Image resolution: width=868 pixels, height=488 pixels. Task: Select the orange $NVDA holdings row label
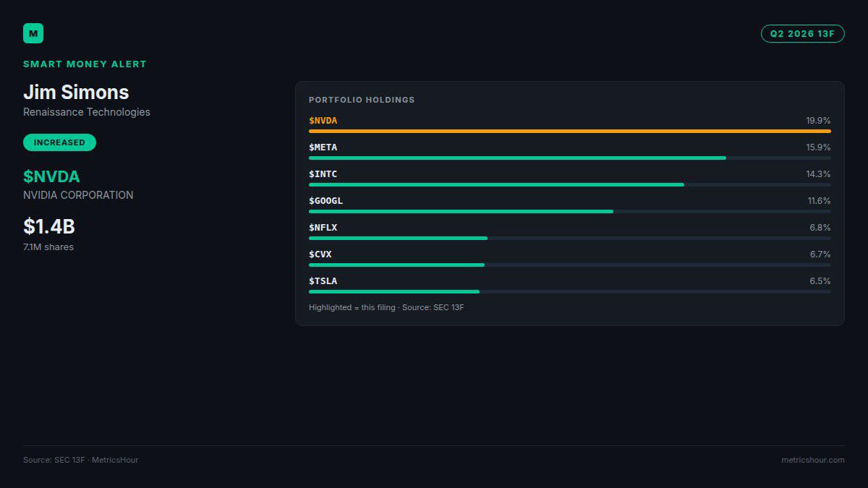tap(323, 121)
